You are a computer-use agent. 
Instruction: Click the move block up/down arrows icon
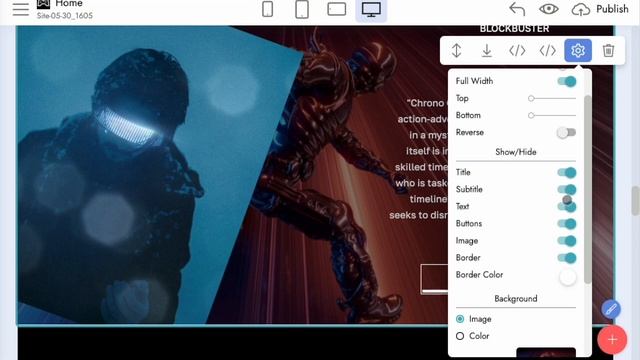456,51
